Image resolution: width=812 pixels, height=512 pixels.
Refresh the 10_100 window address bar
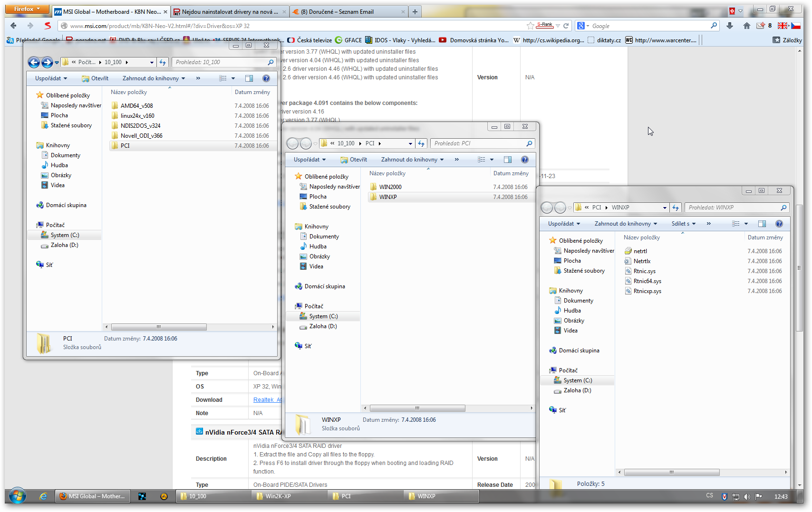[x=163, y=62]
